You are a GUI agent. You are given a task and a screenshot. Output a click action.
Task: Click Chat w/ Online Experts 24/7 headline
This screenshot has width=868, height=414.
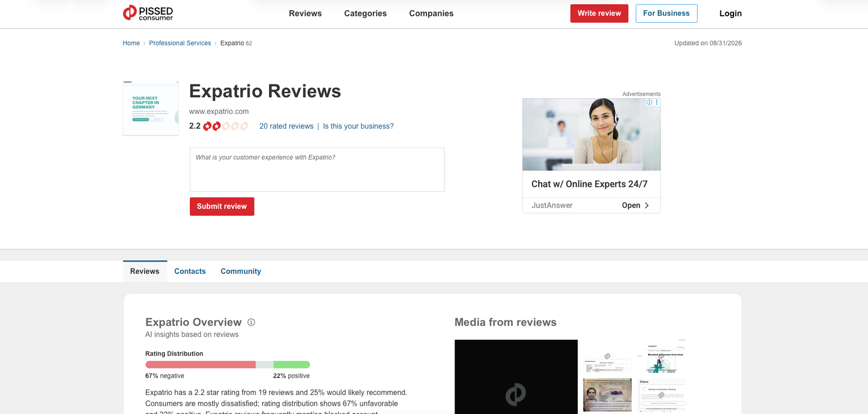point(589,184)
